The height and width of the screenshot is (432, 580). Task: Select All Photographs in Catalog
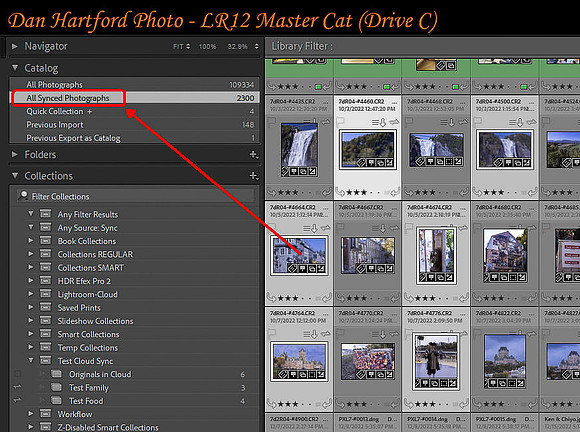[134, 85]
